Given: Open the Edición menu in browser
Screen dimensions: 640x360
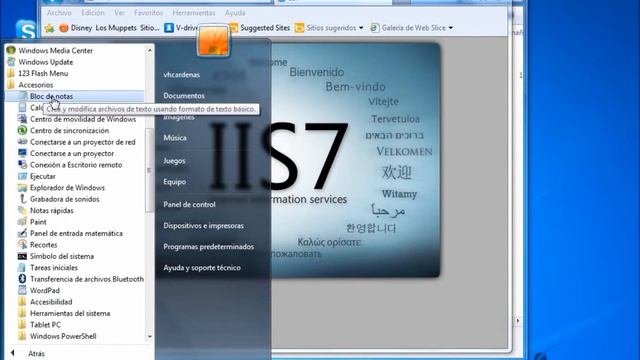Looking at the screenshot, I should click(x=93, y=13).
